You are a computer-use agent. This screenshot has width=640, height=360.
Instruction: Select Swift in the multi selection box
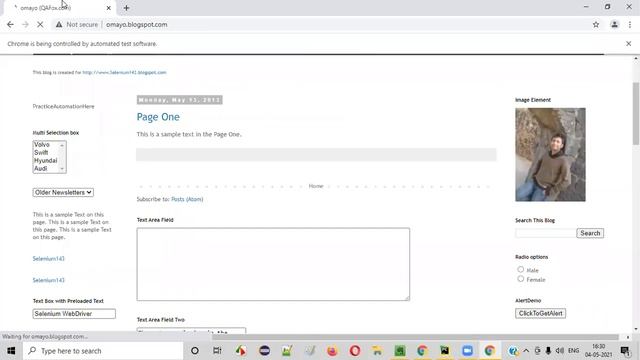[x=41, y=152]
